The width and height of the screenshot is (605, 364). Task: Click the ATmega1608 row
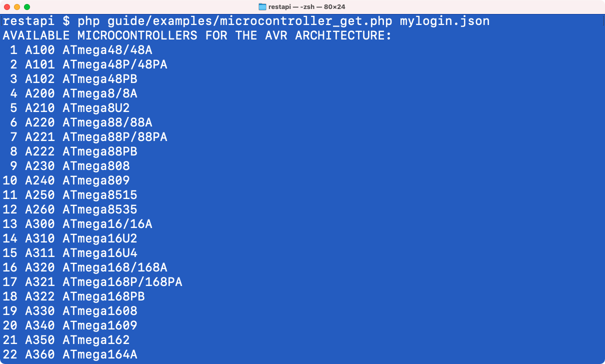click(x=99, y=311)
